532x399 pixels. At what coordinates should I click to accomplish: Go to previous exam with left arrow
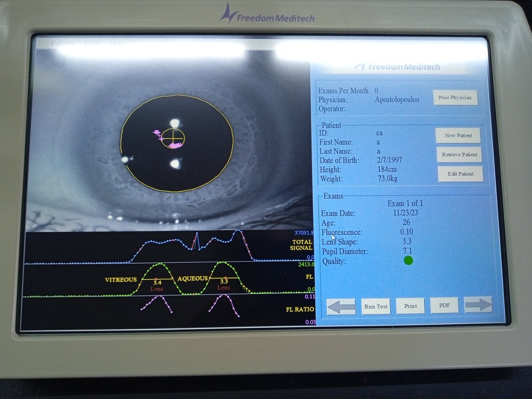[341, 307]
